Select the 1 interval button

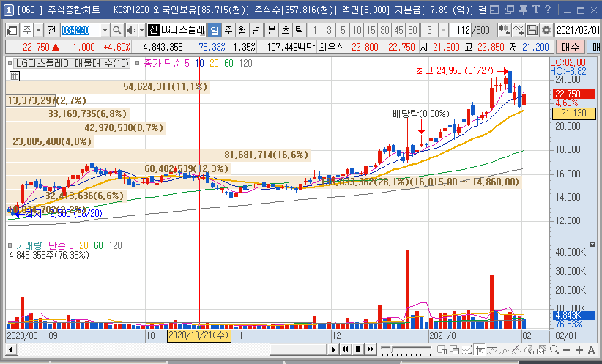pyautogui.click(x=315, y=30)
